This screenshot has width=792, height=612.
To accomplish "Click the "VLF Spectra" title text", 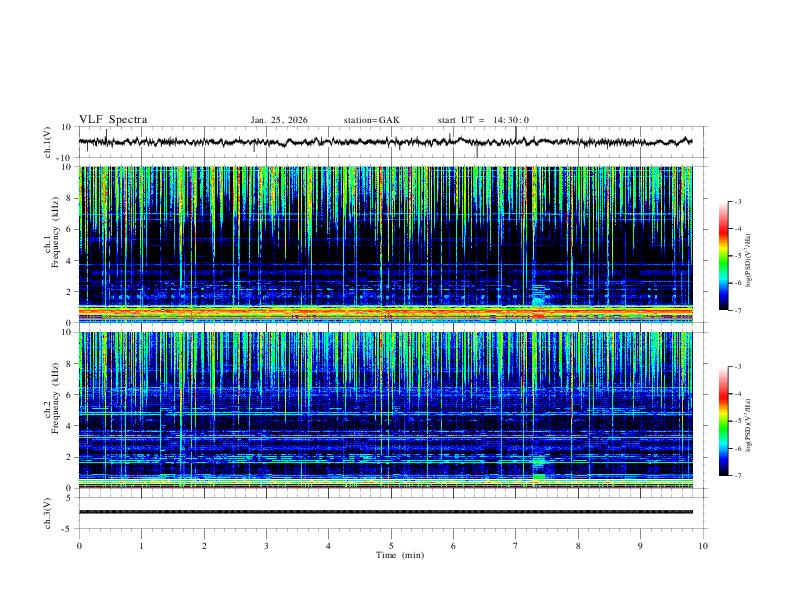I will click(x=113, y=120).
